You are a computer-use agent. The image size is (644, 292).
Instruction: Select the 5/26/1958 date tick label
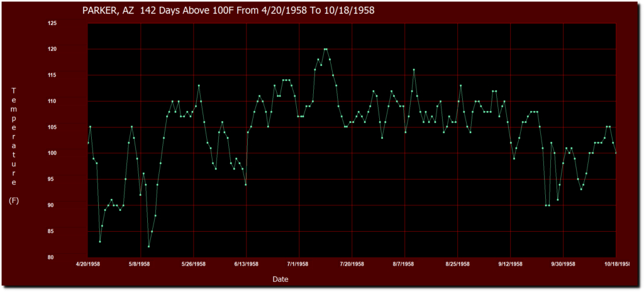tap(193, 264)
